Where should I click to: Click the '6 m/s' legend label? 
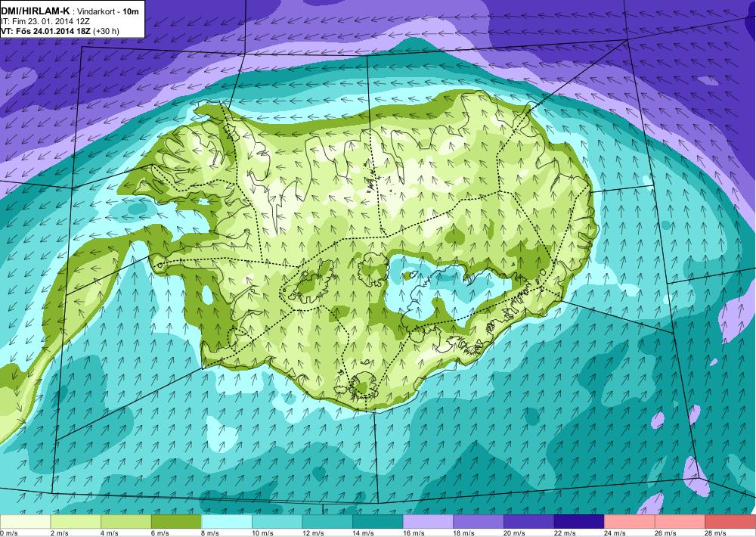pyautogui.click(x=160, y=533)
